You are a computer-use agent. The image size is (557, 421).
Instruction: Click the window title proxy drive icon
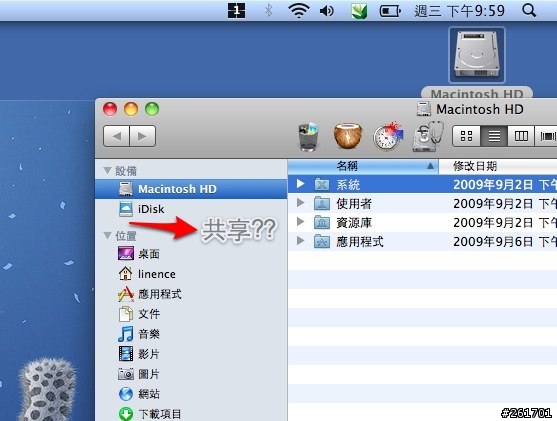point(423,109)
